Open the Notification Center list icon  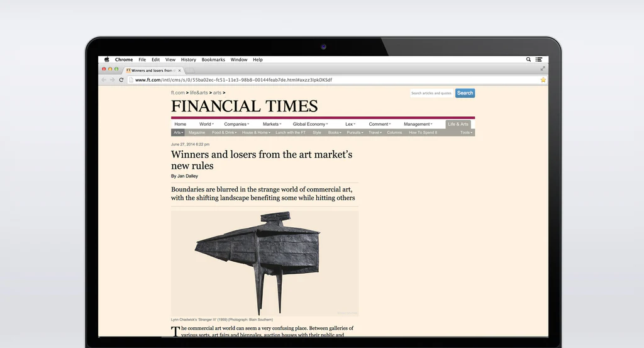click(x=539, y=60)
